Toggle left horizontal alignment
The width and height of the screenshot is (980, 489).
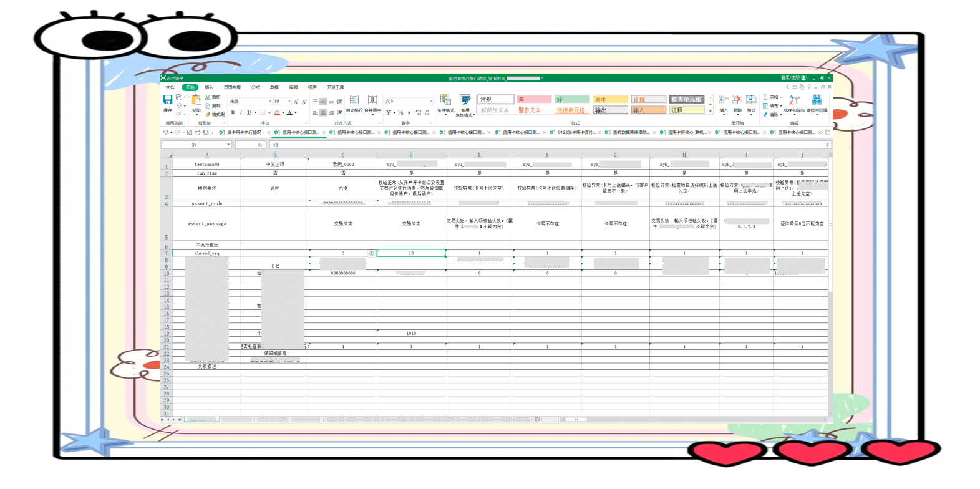(315, 112)
